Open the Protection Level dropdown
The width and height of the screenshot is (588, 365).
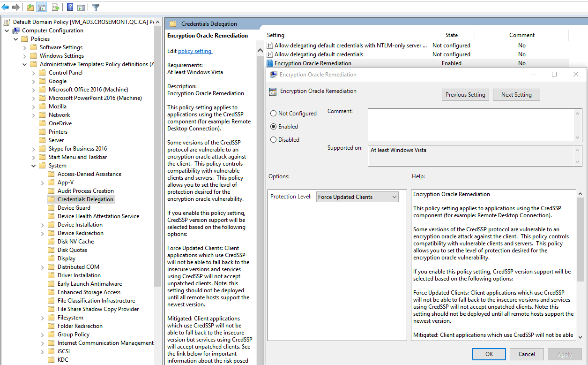(357, 197)
